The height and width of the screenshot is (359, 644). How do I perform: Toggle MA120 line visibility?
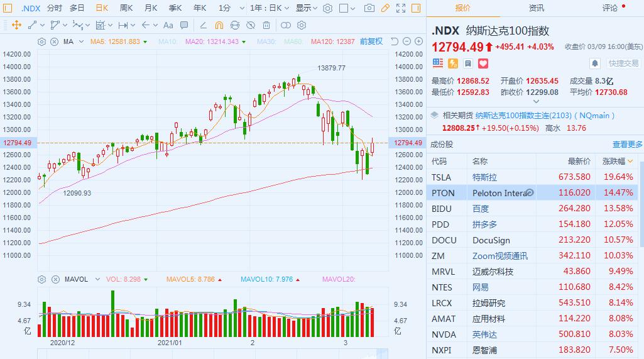[332, 41]
